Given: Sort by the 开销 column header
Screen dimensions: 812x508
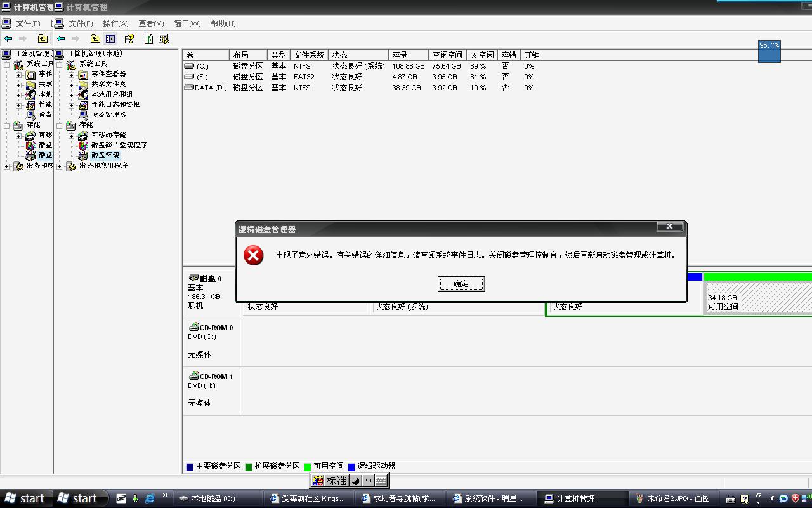Looking at the screenshot, I should pos(532,55).
